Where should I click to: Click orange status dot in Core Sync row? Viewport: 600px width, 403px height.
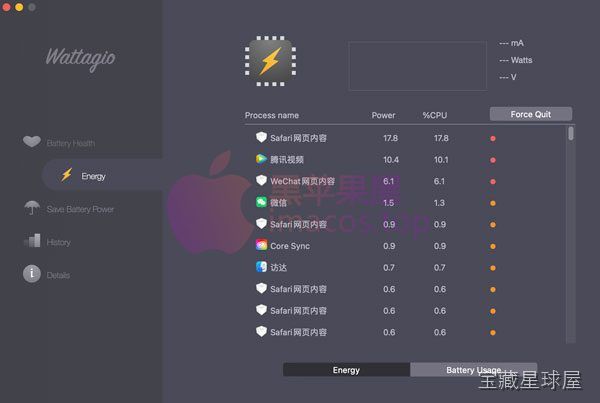coord(493,246)
